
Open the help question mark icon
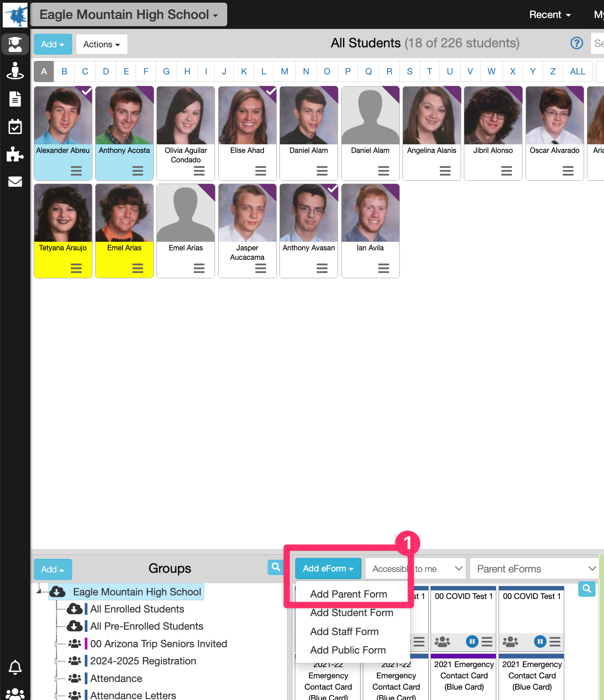point(577,43)
